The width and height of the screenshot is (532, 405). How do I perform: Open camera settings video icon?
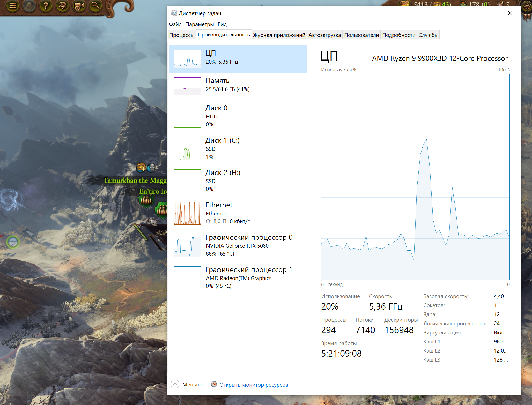click(79, 6)
